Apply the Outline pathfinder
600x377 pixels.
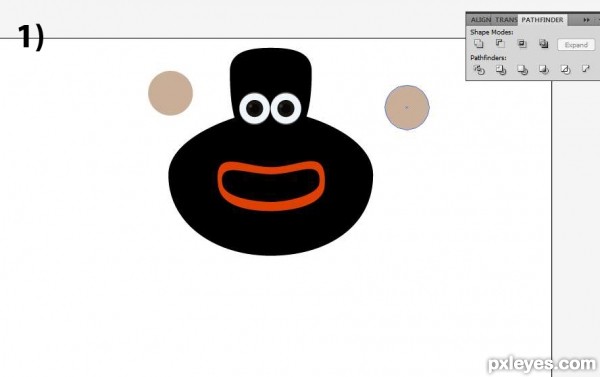coord(565,70)
